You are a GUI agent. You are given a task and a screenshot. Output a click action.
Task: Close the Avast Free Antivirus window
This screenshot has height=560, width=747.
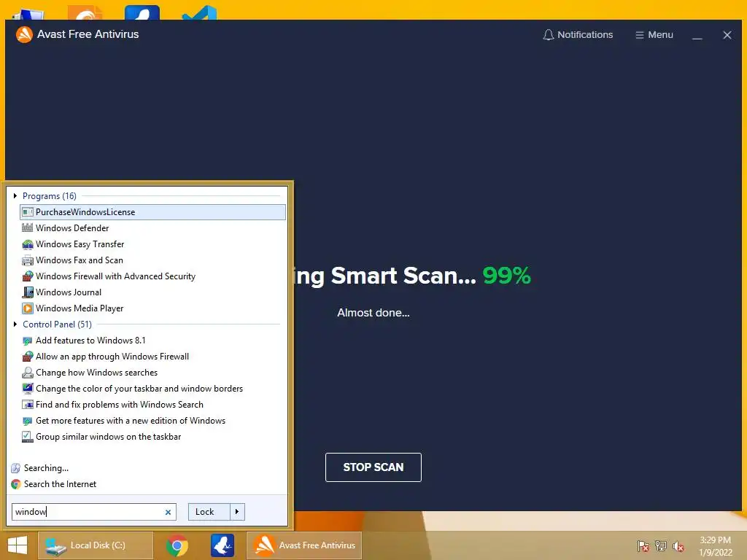click(727, 35)
